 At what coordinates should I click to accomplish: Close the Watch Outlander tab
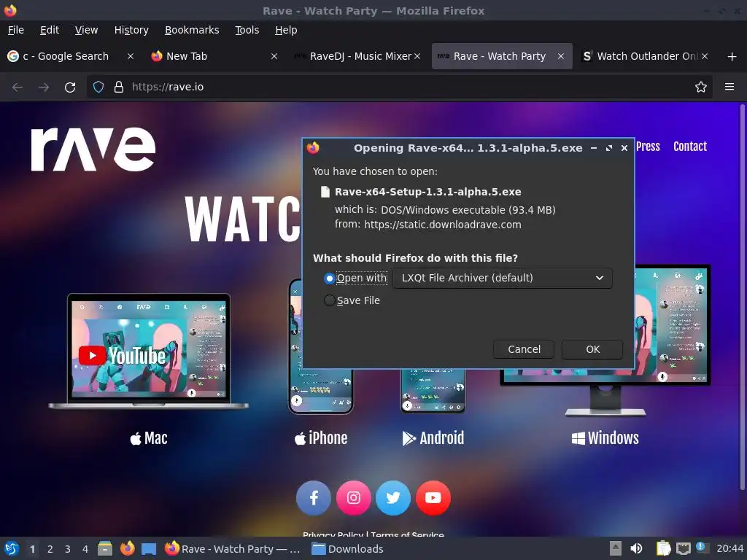click(705, 56)
